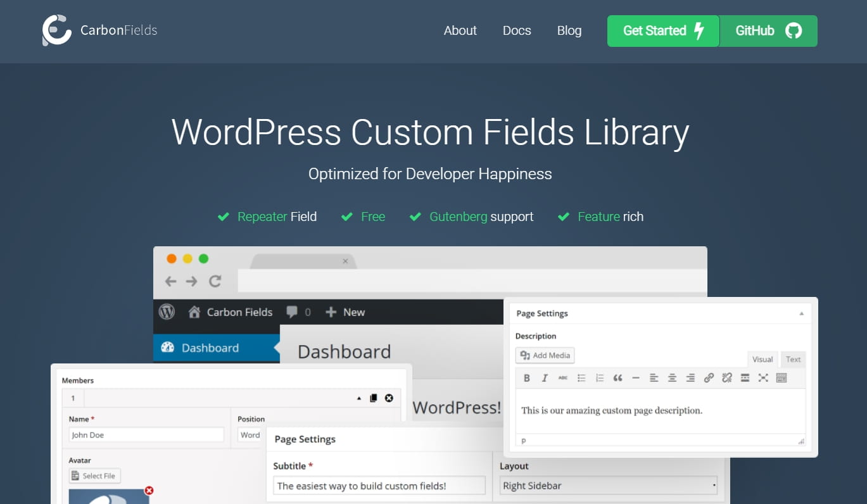
Task: Select Dashboard in the WordPress sidebar
Action: 210,348
